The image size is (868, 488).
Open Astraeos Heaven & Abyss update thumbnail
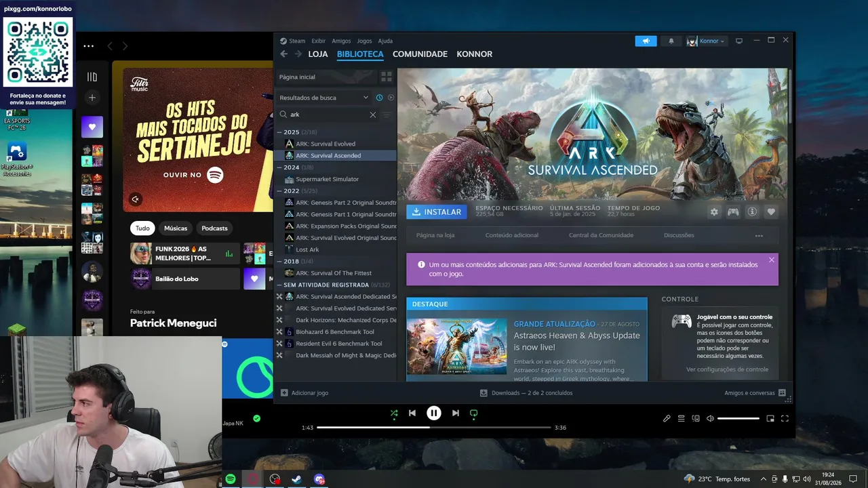coord(456,346)
